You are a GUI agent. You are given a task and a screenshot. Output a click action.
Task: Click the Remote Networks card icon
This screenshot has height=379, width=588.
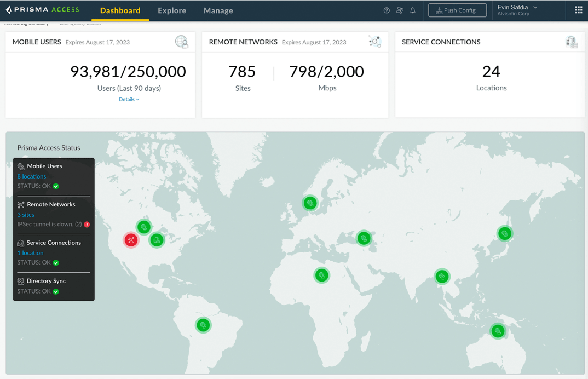tap(374, 42)
